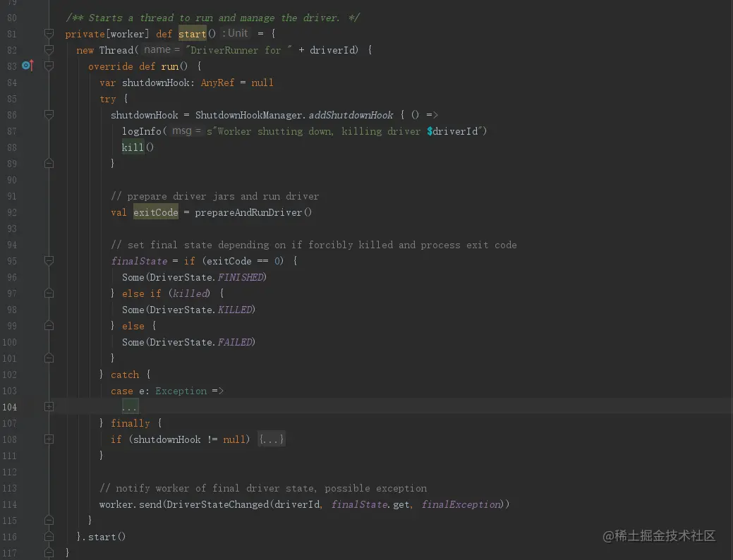This screenshot has height=560, width=733.
Task: Click fold end marker on line 116
Action: [49, 537]
